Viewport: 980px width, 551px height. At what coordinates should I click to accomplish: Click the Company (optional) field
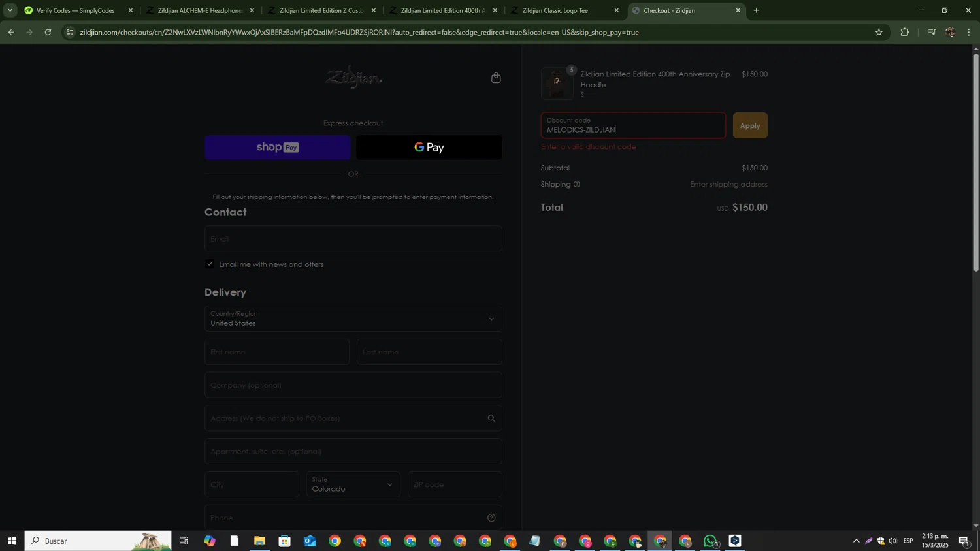pos(353,385)
